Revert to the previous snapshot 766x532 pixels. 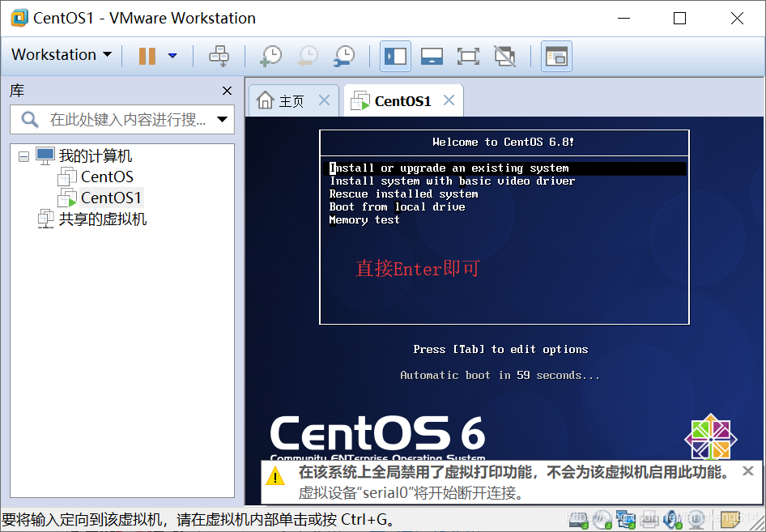tap(308, 56)
